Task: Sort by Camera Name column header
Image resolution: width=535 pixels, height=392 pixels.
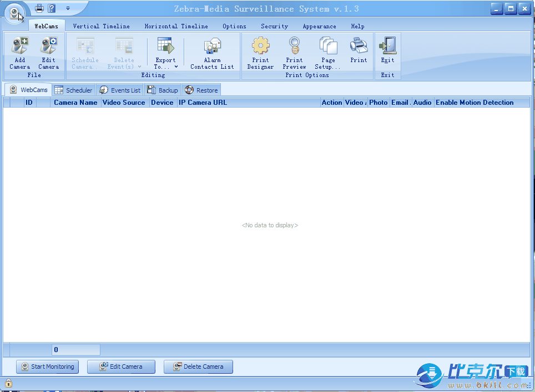Action: coord(75,102)
